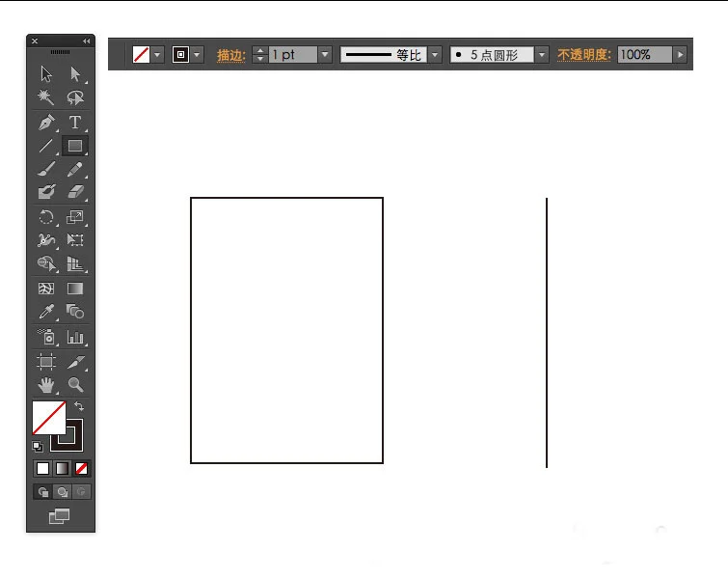
Task: Open the 5 点圆形 brush dropdown
Action: click(542, 54)
